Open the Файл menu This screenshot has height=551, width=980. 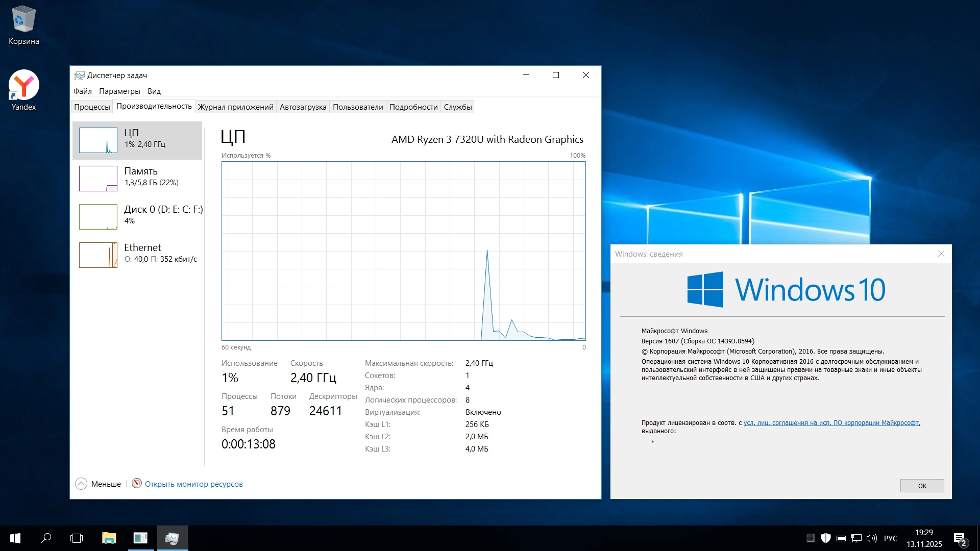[x=82, y=91]
